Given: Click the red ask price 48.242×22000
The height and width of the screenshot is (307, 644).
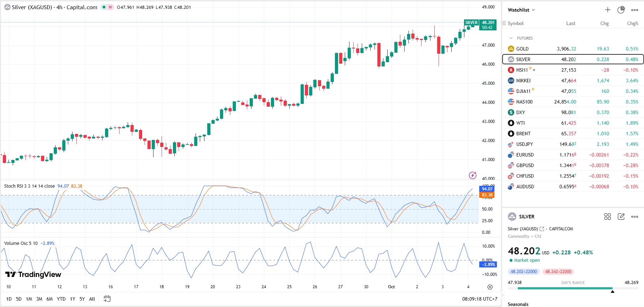Looking at the screenshot, I should [558, 272].
